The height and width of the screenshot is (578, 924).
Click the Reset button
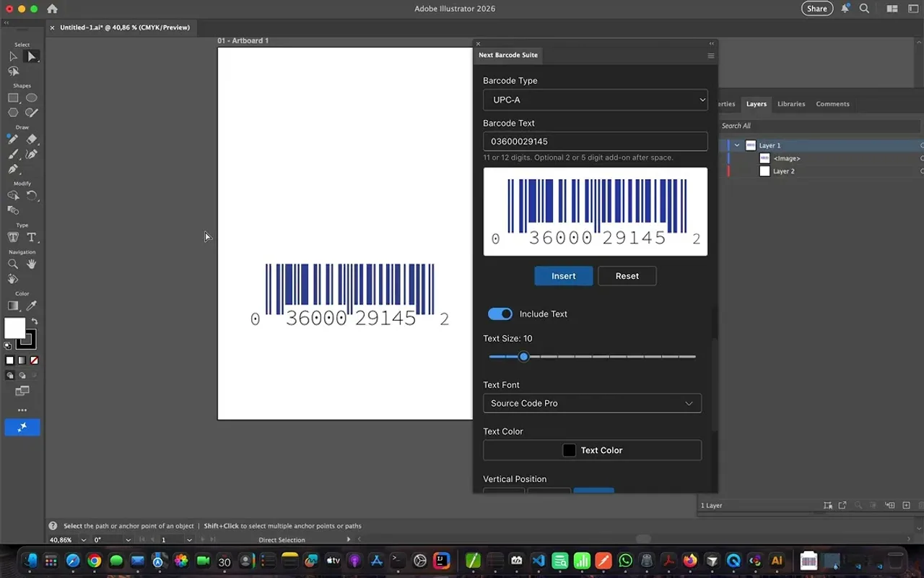(627, 276)
